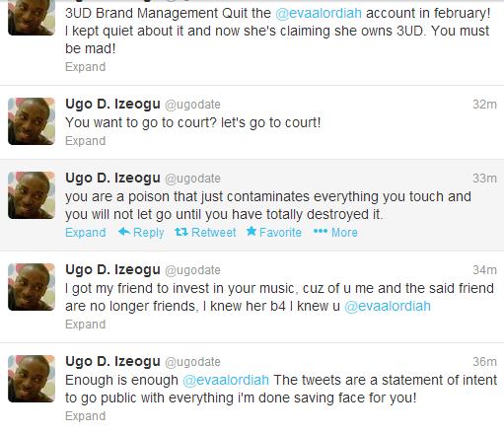Expand the friend invest tweet
This screenshot has height=434, width=504.
(86, 325)
